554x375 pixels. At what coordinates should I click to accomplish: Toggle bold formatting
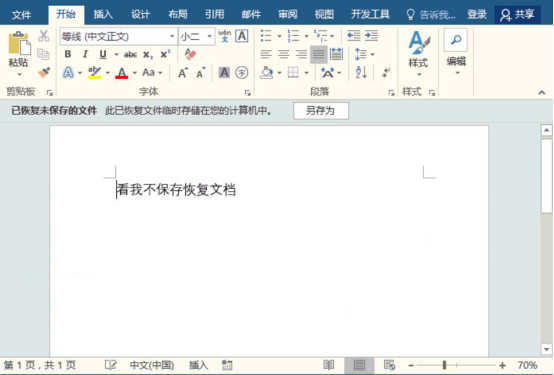click(x=68, y=54)
